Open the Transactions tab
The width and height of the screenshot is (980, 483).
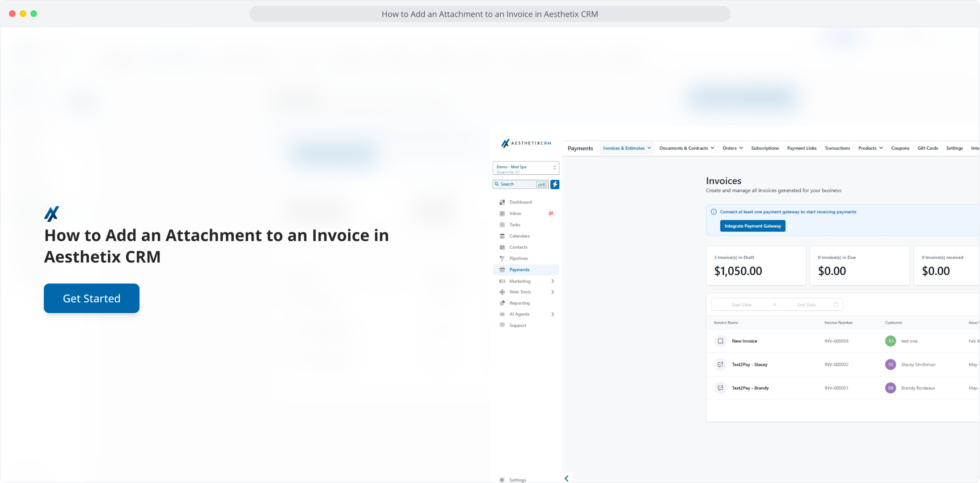[837, 148]
